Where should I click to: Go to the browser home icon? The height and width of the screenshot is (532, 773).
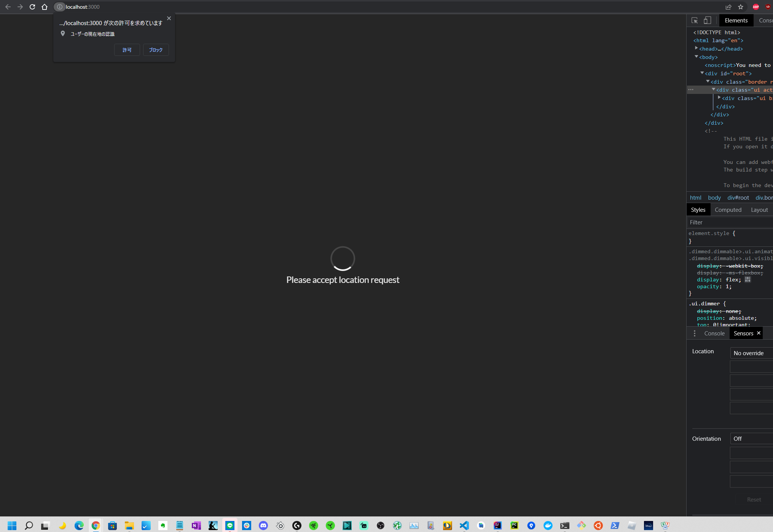[x=45, y=7]
